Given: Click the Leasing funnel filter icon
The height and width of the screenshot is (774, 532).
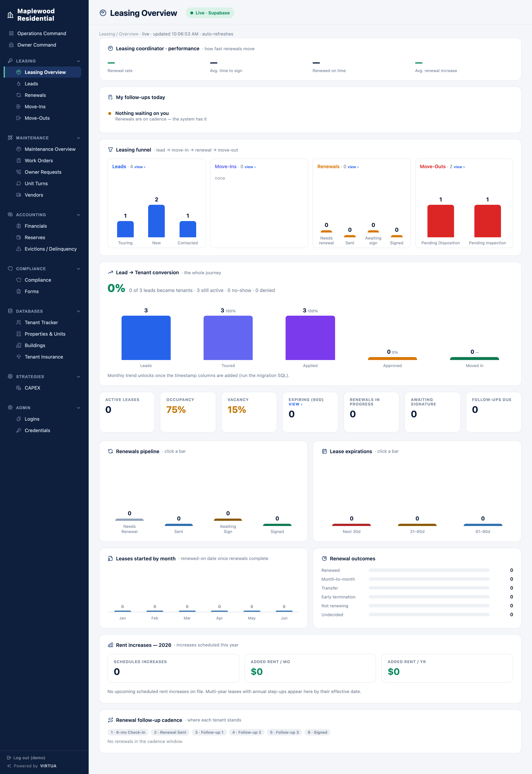Looking at the screenshot, I should coord(110,150).
